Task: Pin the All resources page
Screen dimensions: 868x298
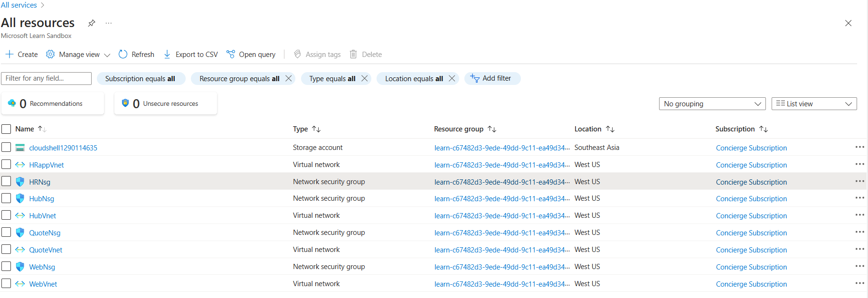Action: point(92,23)
